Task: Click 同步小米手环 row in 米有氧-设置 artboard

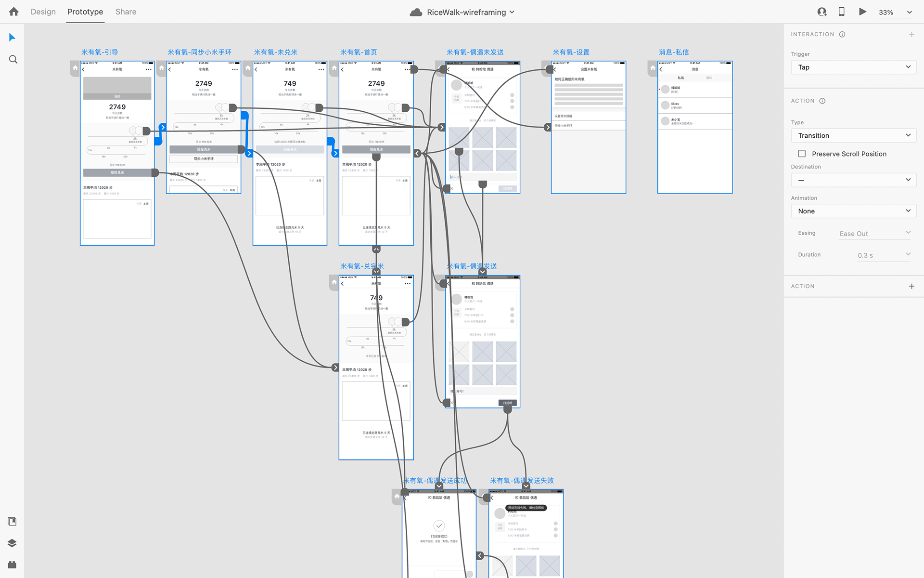Action: click(589, 126)
